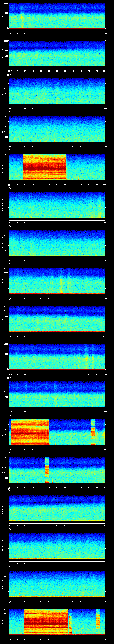Click the 30-second tick label under the 22:53 panel
Image resolution: width=114 pixels, height=644 pixels.
57,109
